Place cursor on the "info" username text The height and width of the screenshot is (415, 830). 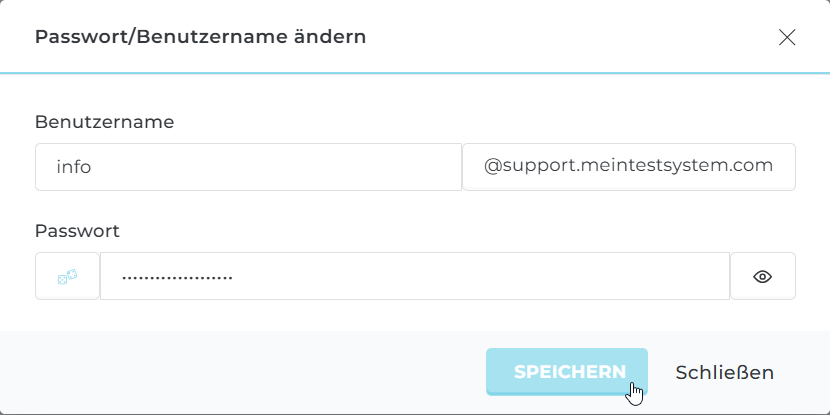click(x=74, y=167)
